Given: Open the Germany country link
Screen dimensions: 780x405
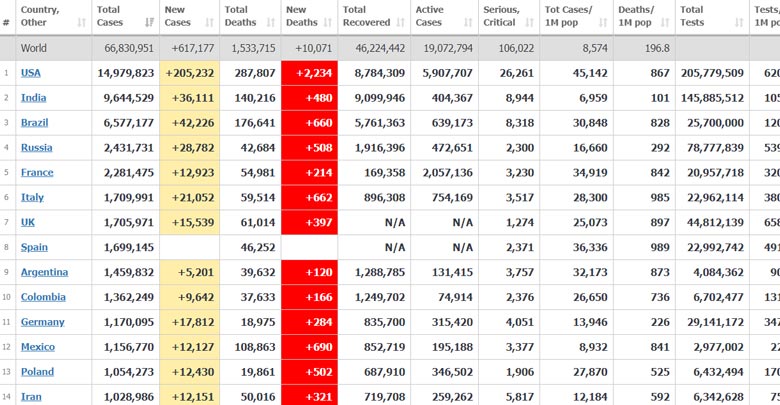Looking at the screenshot, I should click(x=42, y=322).
